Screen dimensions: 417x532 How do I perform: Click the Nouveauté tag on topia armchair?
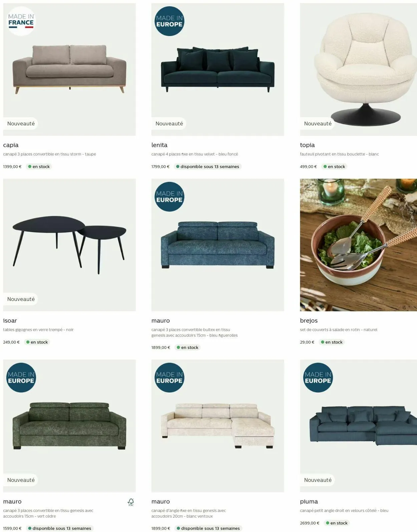pyautogui.click(x=318, y=123)
